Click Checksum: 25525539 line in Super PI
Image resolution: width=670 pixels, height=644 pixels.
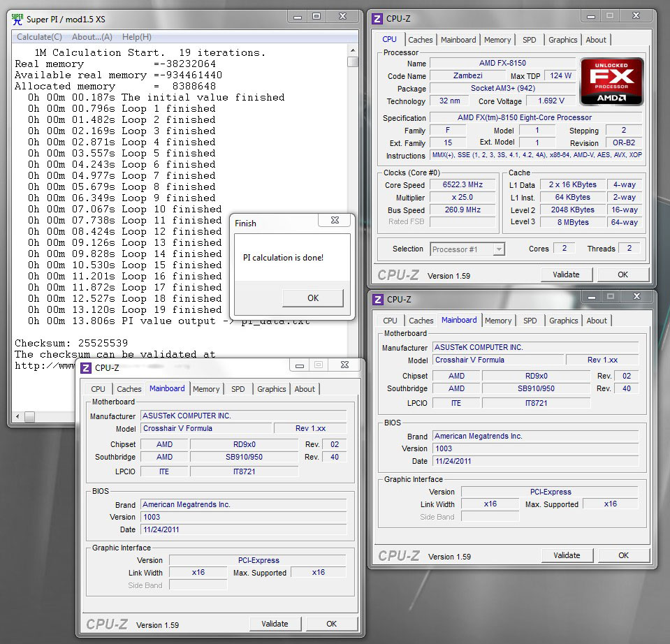click(x=71, y=343)
